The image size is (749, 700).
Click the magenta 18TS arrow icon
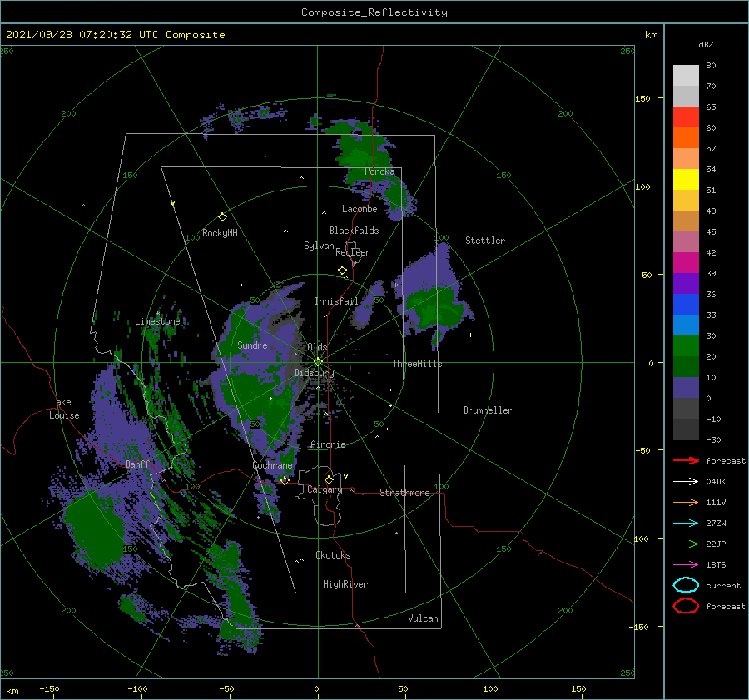click(686, 565)
